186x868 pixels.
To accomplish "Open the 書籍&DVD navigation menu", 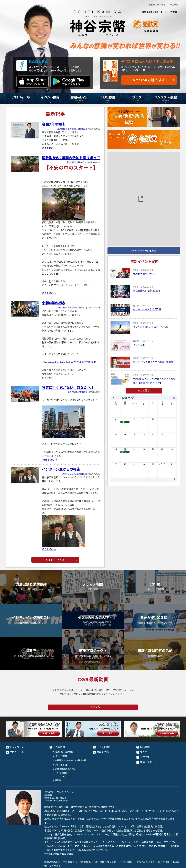I will 79,98.
